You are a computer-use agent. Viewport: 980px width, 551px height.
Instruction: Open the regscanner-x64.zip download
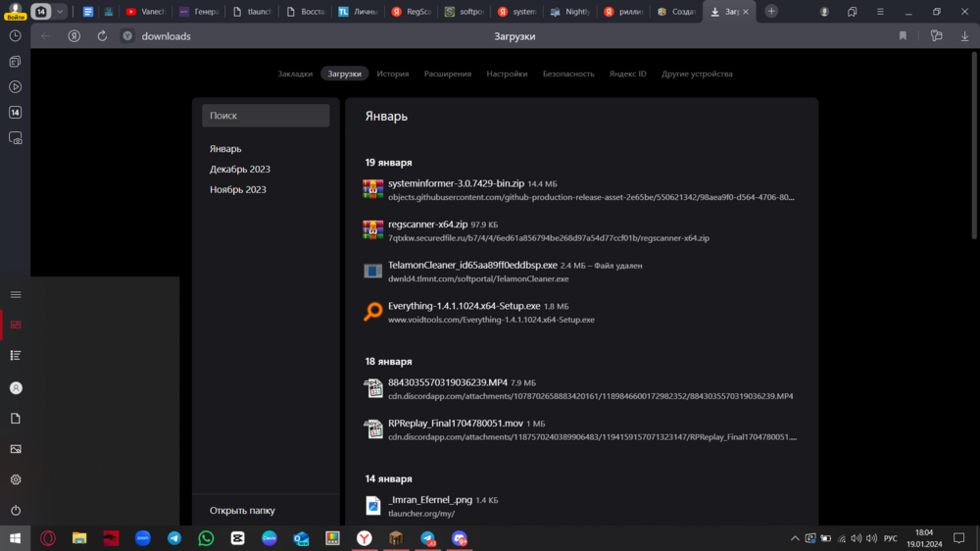(x=428, y=224)
